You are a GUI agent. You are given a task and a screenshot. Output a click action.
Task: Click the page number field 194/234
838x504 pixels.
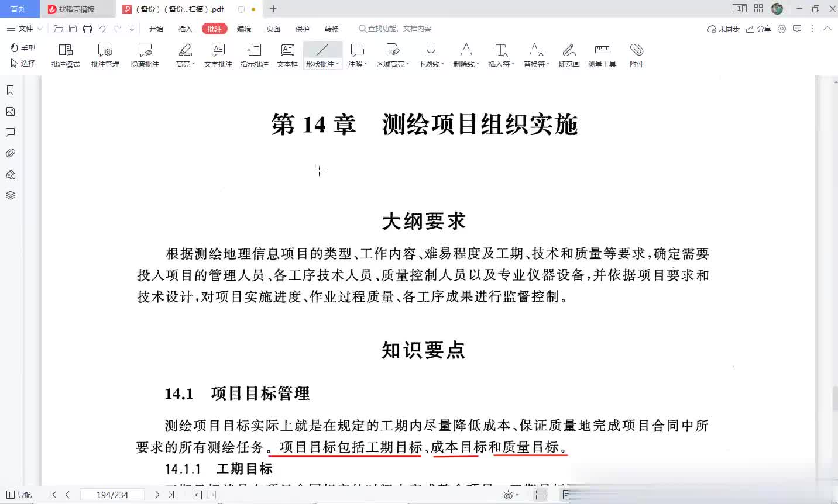click(x=112, y=495)
